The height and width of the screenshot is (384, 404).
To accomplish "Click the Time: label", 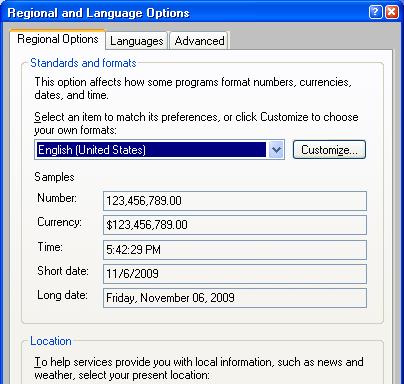I will 50,247.
